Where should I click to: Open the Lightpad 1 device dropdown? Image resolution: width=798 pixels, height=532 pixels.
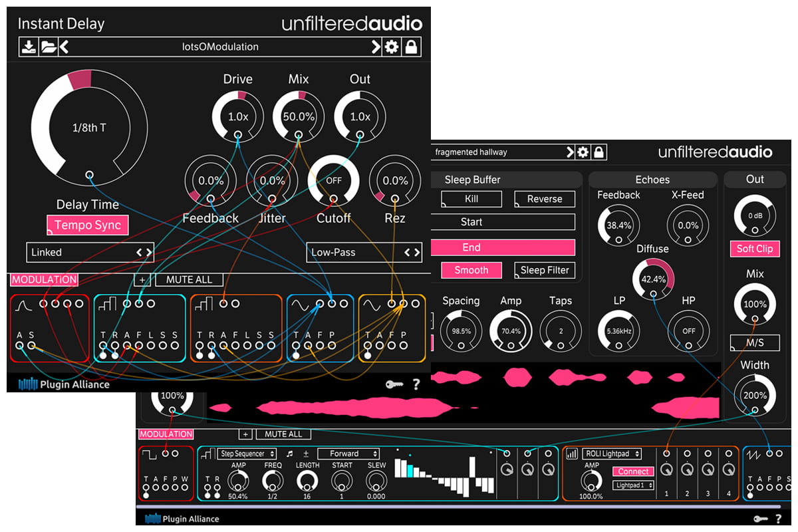click(633, 485)
